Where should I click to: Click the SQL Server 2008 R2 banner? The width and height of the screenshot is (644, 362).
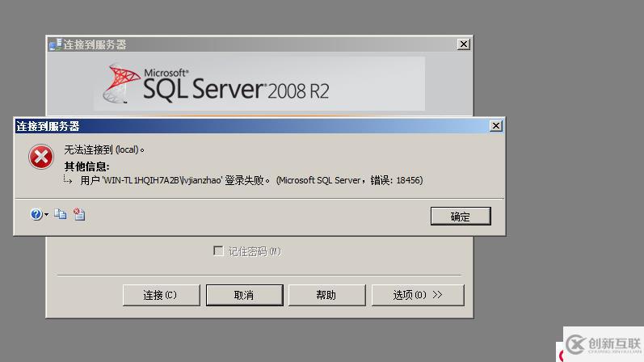pyautogui.click(x=259, y=84)
